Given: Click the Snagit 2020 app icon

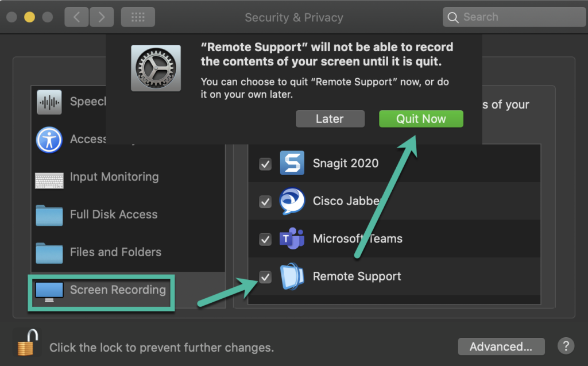Looking at the screenshot, I should click(x=292, y=164).
